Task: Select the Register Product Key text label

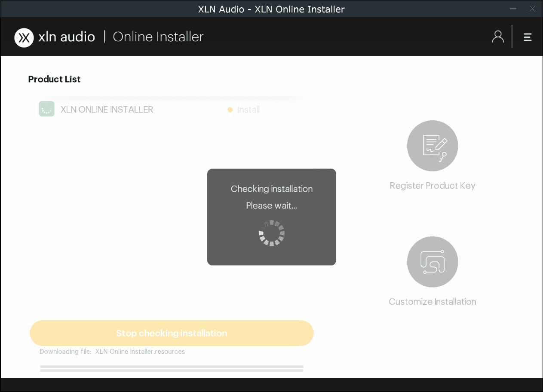Action: click(x=432, y=186)
